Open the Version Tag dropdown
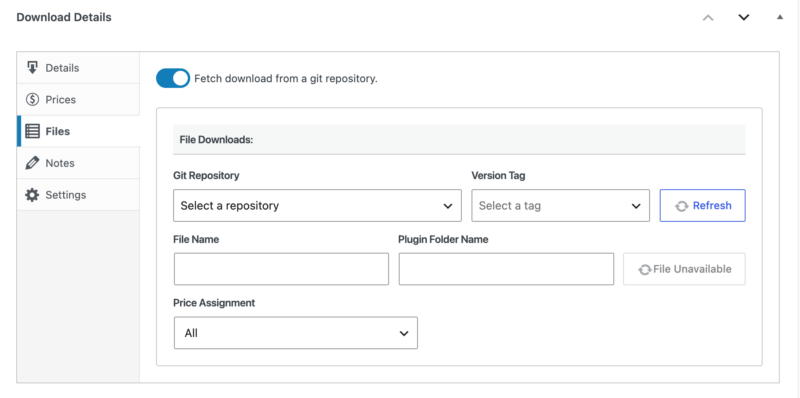Viewport: 800px width, 398px height. click(561, 206)
